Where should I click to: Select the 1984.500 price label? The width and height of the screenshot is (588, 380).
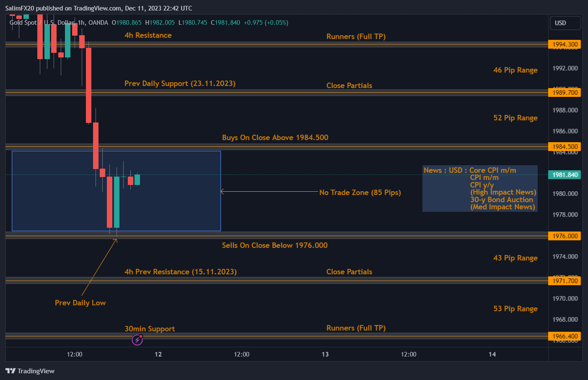(x=565, y=147)
